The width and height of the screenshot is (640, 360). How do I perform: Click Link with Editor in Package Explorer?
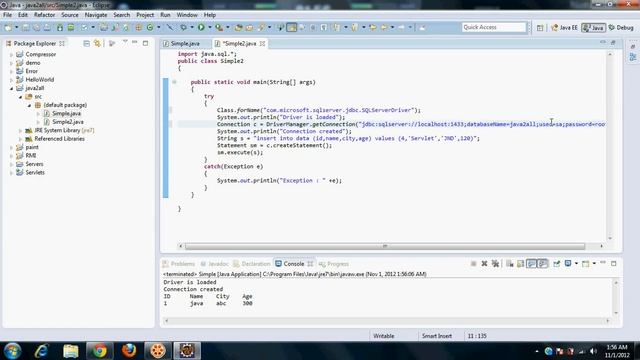coord(97,43)
